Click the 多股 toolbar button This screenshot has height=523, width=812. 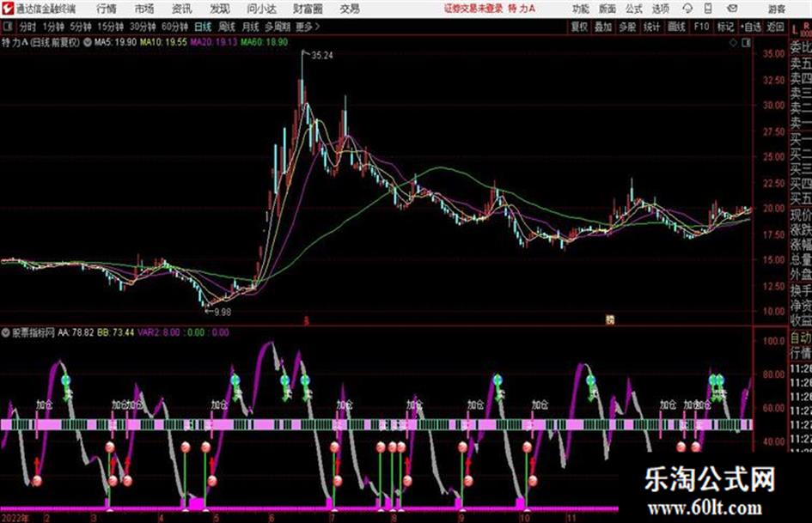tap(627, 27)
